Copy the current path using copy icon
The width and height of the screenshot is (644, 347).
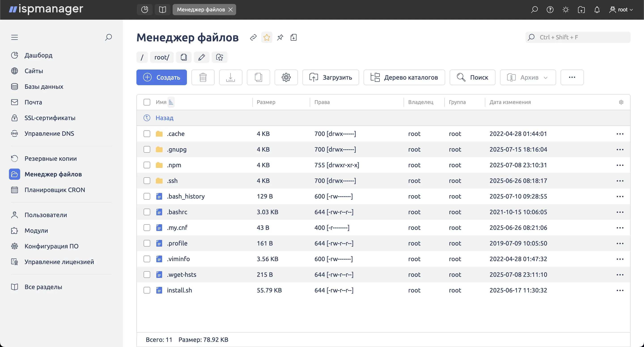(184, 57)
